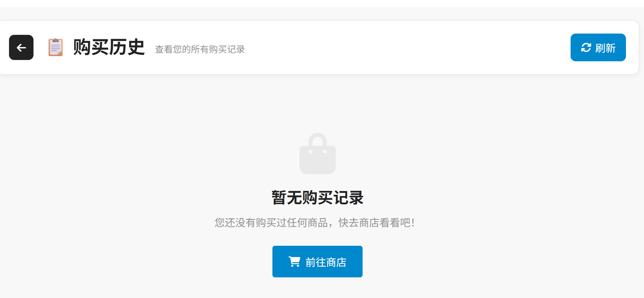
Task: Click the 刷新 text label
Action: (x=605, y=48)
